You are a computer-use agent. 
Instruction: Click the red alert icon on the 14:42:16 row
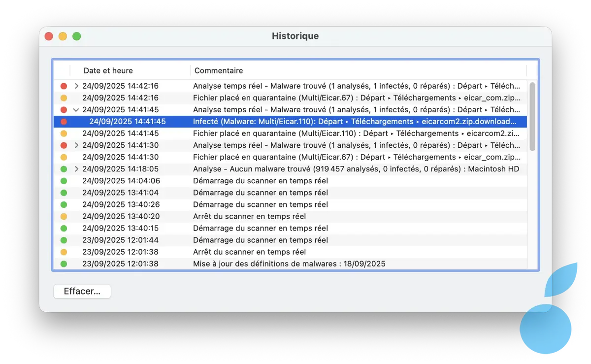[64, 86]
